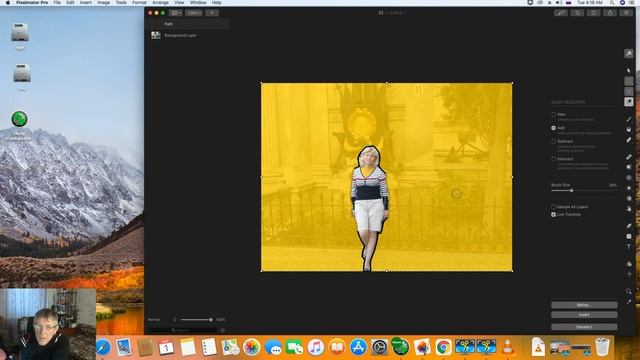Open Calendar in the Dock
The width and height of the screenshot is (640, 360).
[166, 347]
